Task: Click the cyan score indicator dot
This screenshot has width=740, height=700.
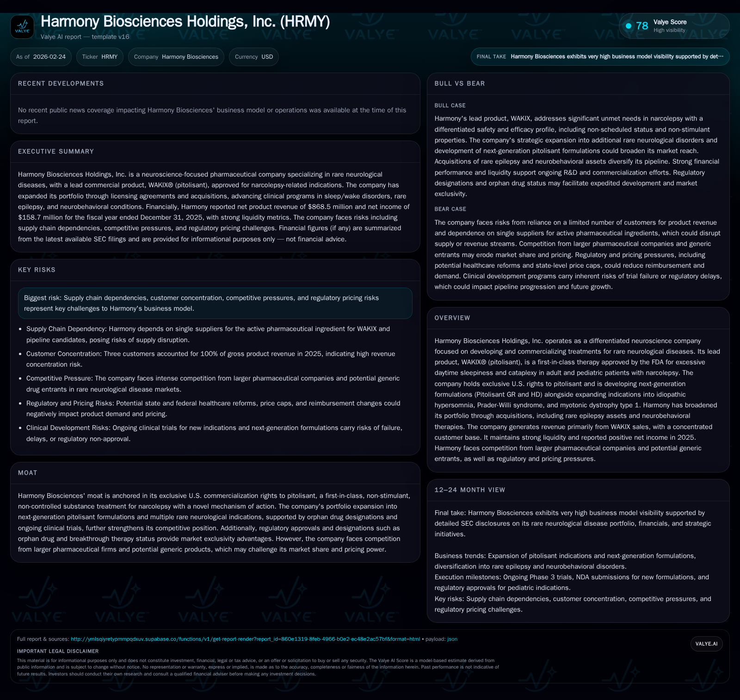Action: pos(629,26)
